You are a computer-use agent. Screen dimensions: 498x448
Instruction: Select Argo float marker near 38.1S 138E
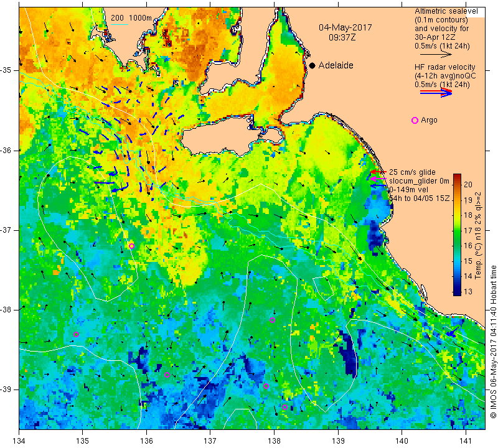tap(272, 320)
